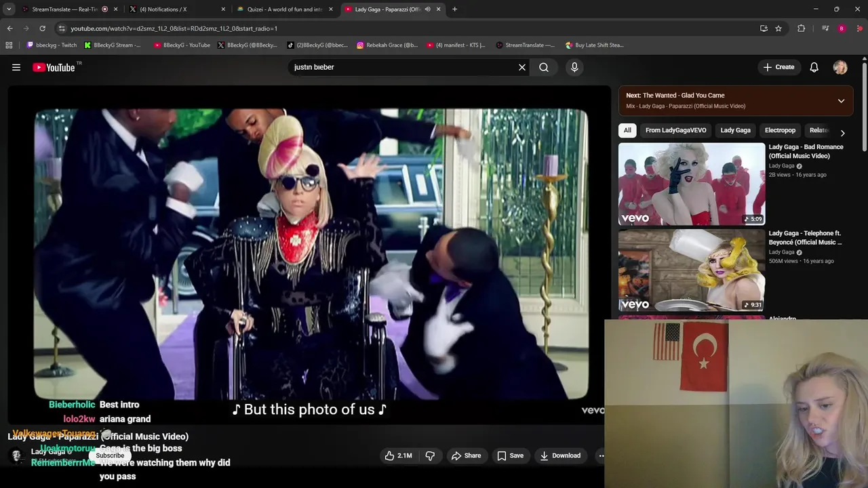Open Lady Gaga - Bad Romance title
The width and height of the screenshot is (868, 488).
coord(806,151)
